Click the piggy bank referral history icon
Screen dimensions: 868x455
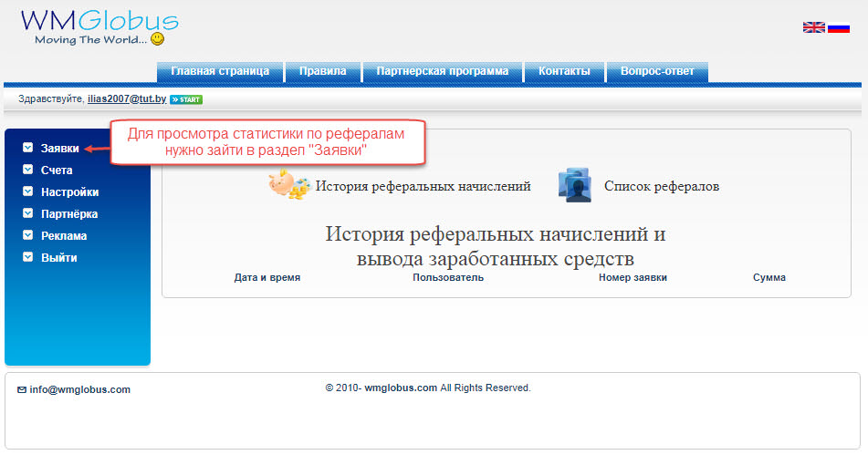(x=289, y=185)
